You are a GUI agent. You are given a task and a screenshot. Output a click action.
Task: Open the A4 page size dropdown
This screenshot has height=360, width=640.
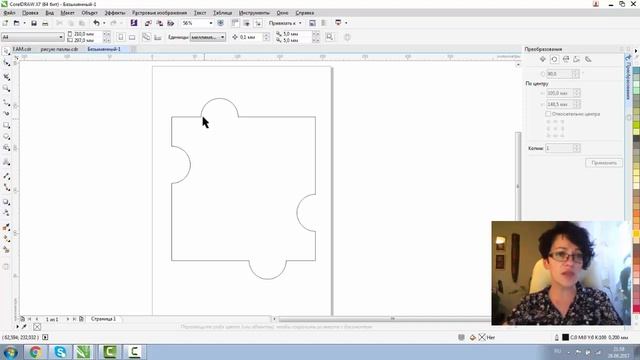[61, 37]
